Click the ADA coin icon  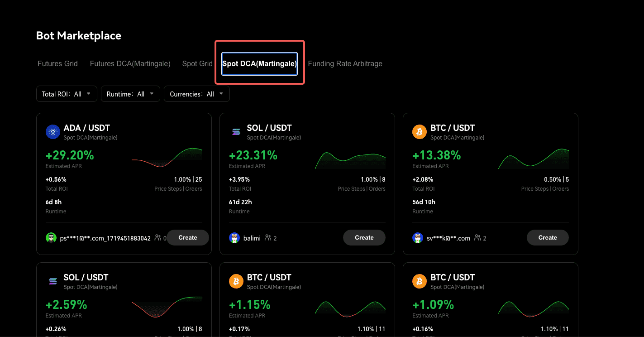coord(53,132)
